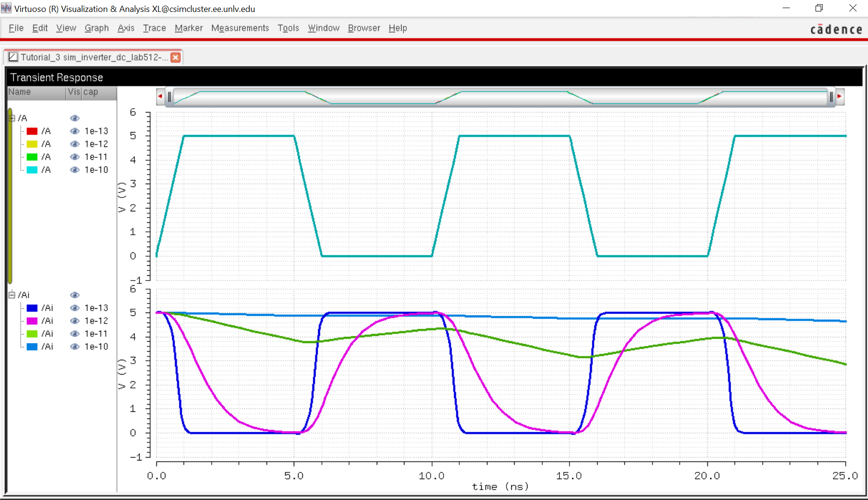This screenshot has width=868, height=500.
Task: Click the magenta swatch for /Ai 1e-12
Action: (32, 321)
